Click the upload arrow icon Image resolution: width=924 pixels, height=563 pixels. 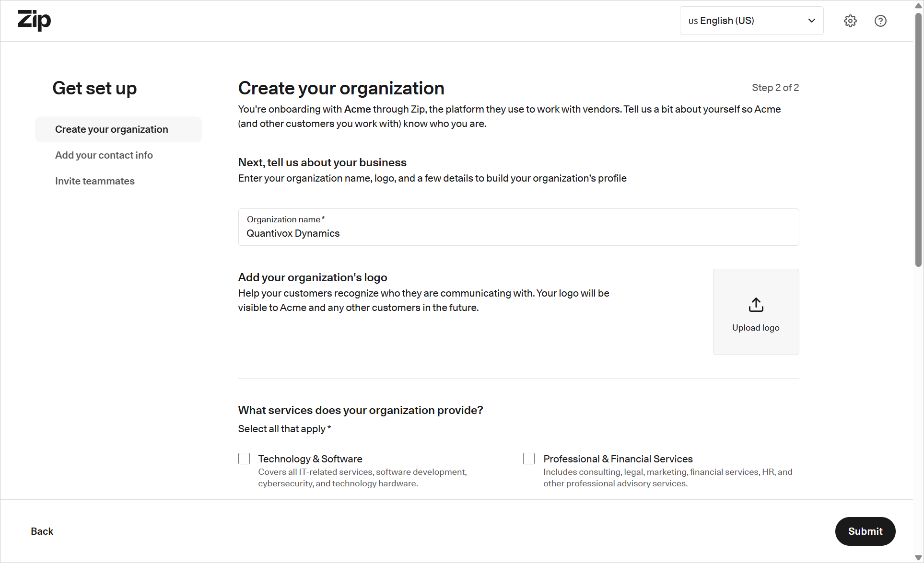click(756, 305)
